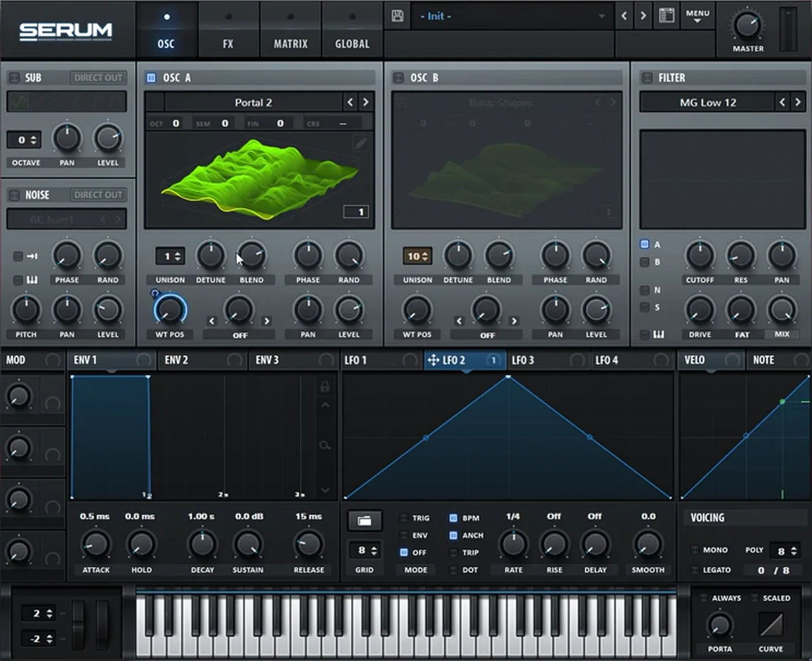Open the MATRIX tab
Viewport: 812px width, 661px height.
tap(291, 30)
